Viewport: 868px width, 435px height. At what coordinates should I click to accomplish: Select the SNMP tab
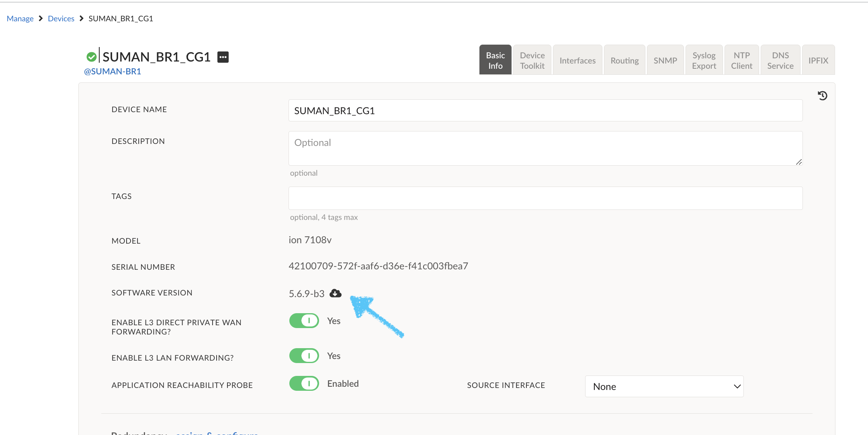[665, 60]
